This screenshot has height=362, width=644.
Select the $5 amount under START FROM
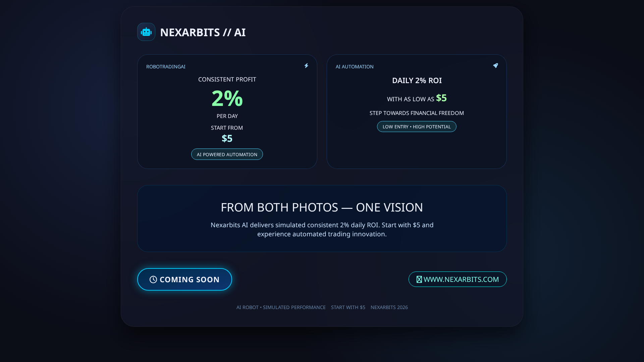tap(227, 138)
